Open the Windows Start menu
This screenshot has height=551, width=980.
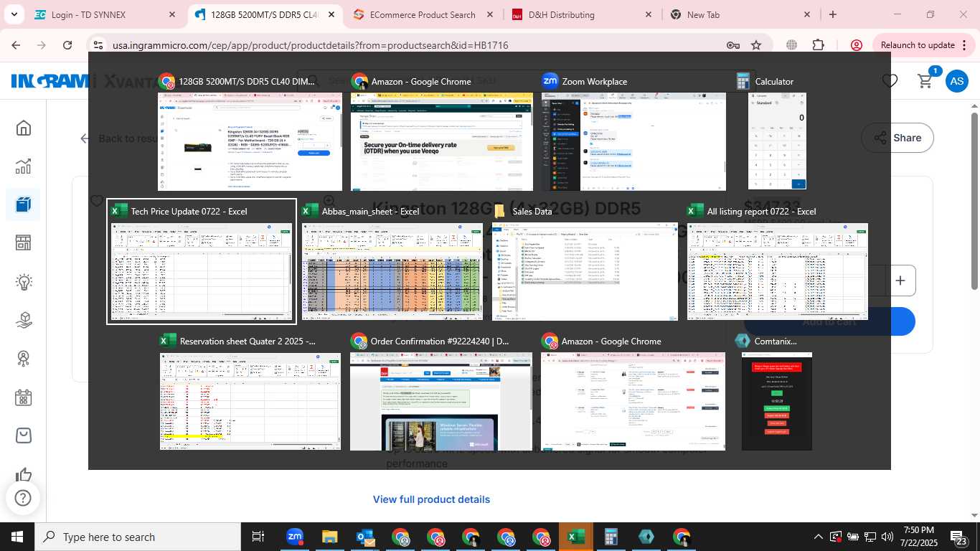(17, 537)
